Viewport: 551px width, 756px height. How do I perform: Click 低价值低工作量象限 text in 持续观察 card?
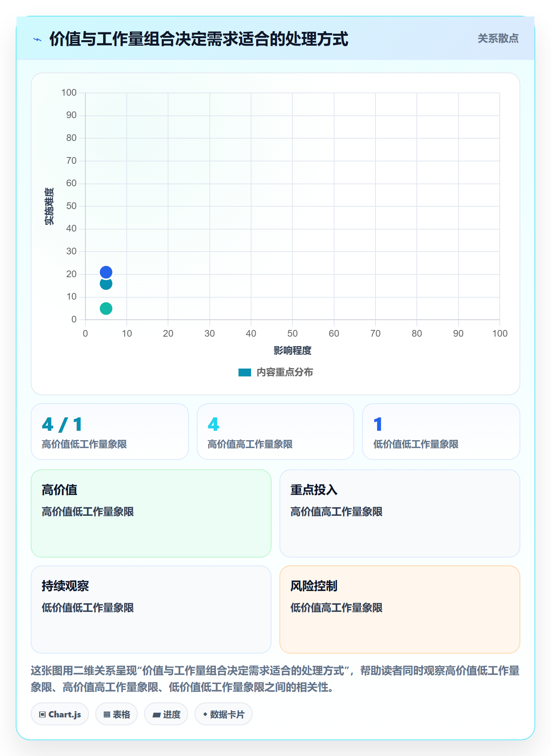click(x=88, y=608)
